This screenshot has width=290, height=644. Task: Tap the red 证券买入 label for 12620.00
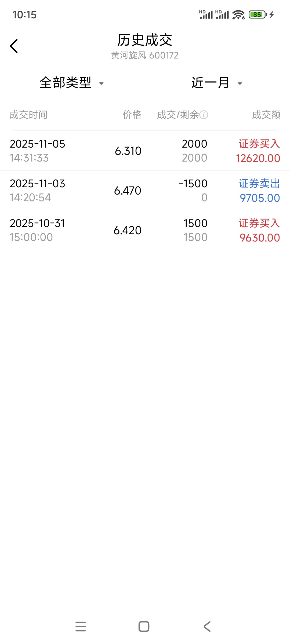coord(259,144)
